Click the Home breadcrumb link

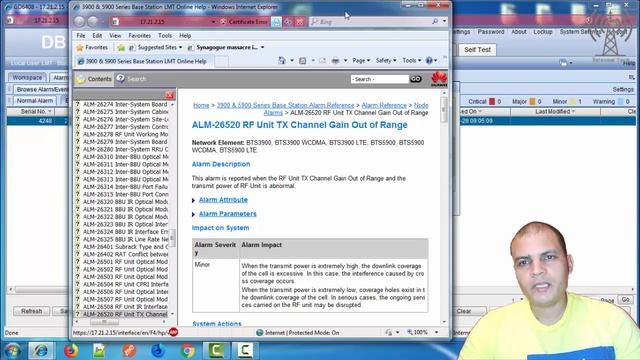(201, 105)
